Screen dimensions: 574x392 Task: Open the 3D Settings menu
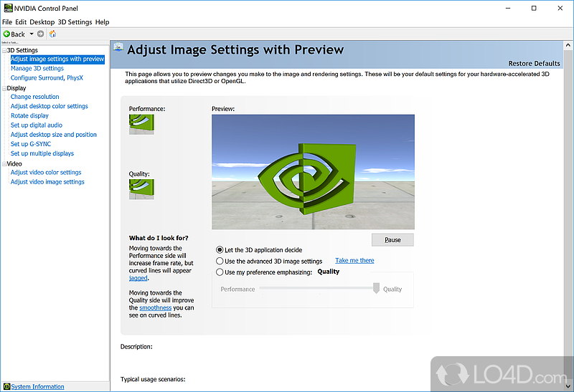tap(75, 22)
